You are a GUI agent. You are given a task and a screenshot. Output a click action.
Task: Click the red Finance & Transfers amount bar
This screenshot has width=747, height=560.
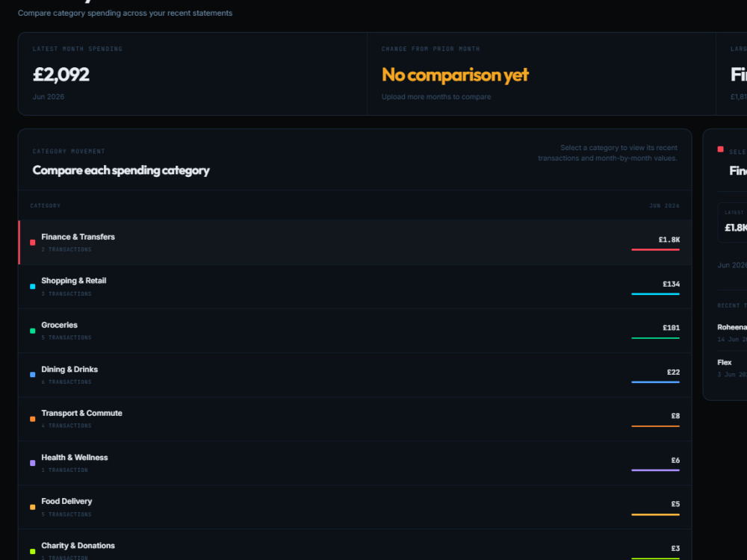[x=656, y=249]
